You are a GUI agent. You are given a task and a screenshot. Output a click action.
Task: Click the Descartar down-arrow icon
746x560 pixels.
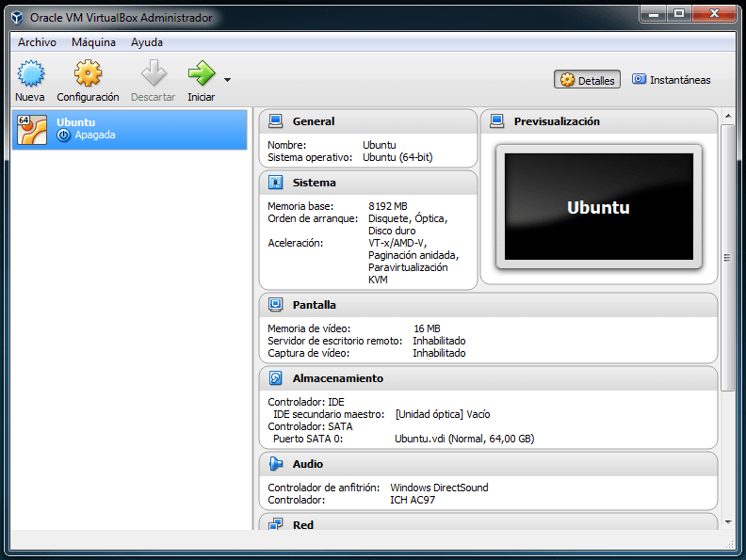pyautogui.click(x=154, y=72)
